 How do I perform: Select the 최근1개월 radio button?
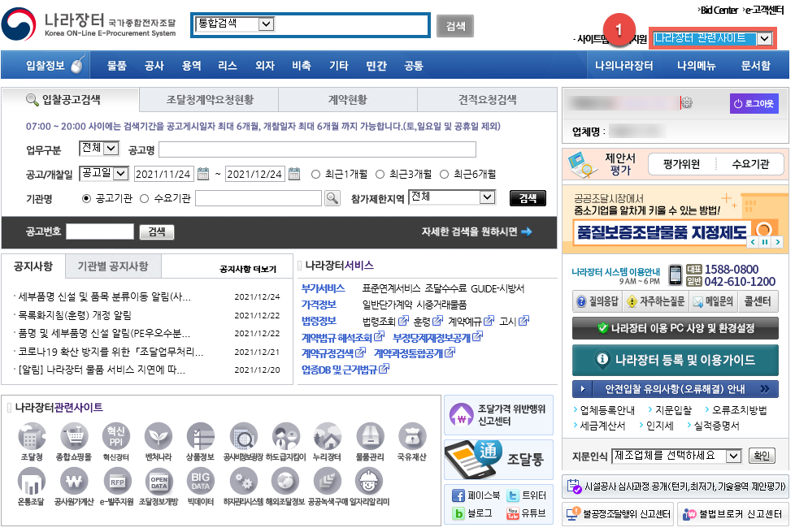[315, 175]
